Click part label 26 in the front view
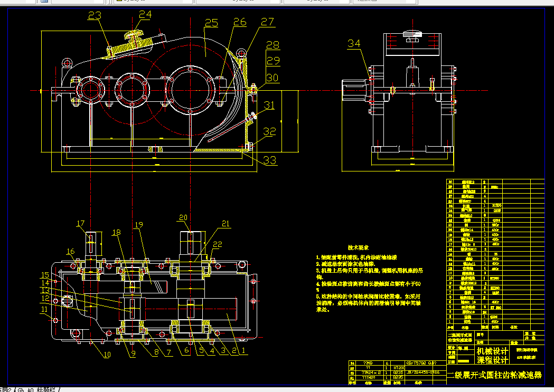 pyautogui.click(x=240, y=22)
